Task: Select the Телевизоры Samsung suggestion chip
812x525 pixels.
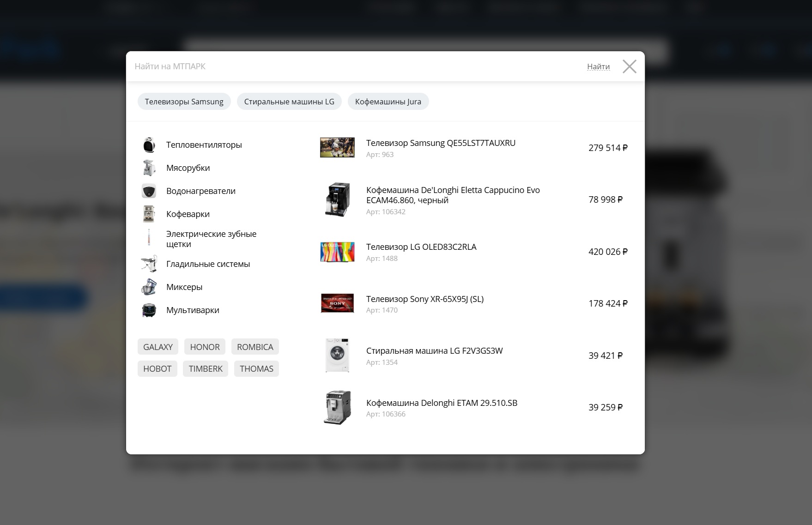Action: [x=184, y=102]
